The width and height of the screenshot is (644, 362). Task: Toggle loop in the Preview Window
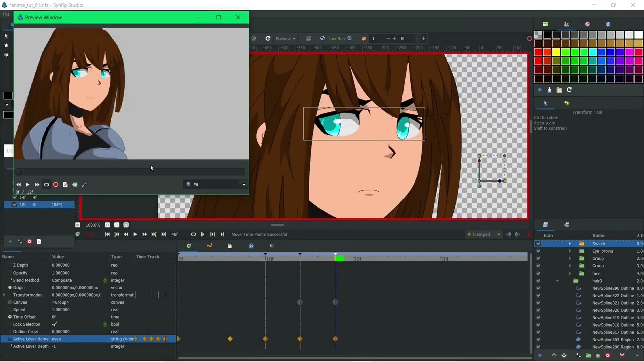coord(46,185)
